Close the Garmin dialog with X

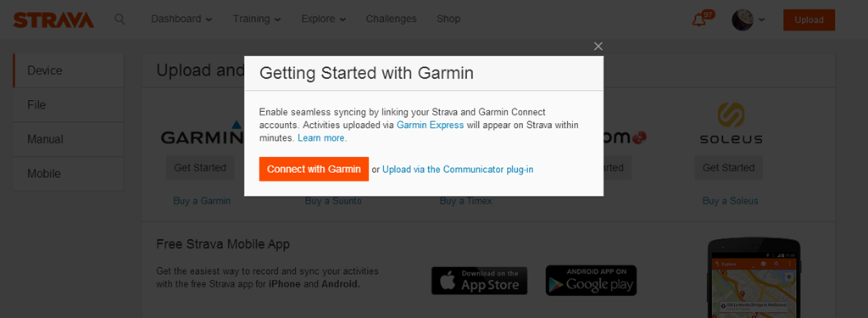point(598,47)
